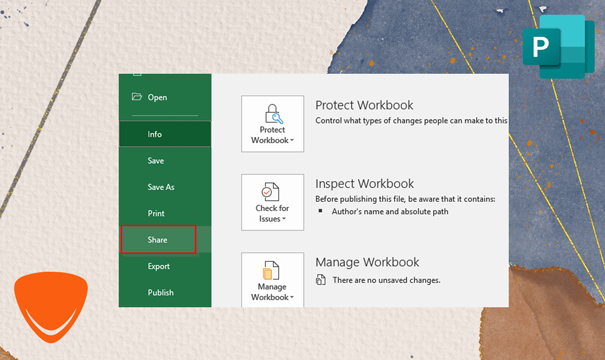
Task: Click the Inspect Workbook heading
Action: coord(365,184)
